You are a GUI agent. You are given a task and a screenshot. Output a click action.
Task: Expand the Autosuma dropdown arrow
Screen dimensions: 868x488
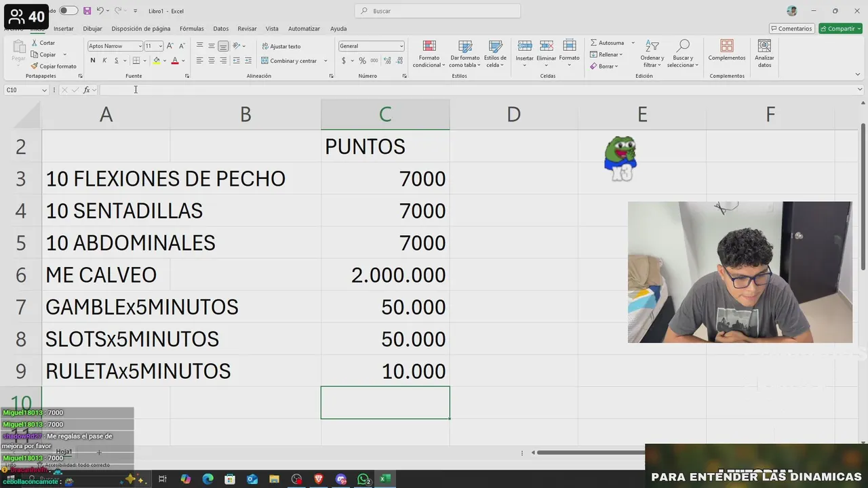633,43
